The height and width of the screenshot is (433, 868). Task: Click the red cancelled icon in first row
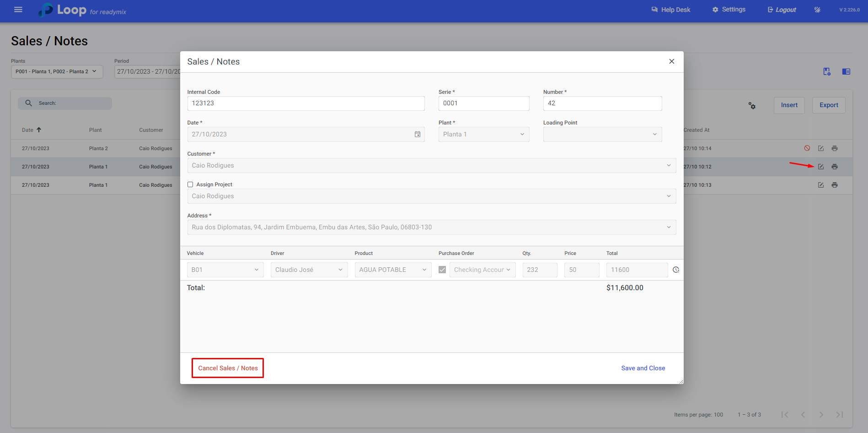click(807, 148)
